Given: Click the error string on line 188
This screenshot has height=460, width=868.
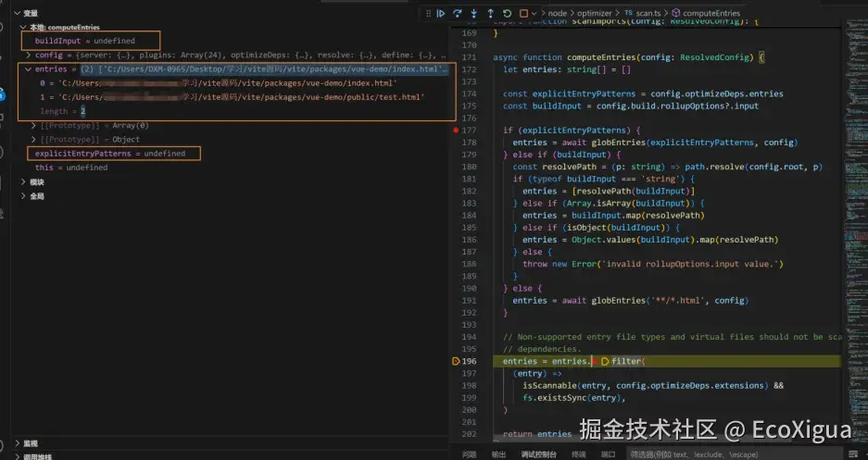Looking at the screenshot, I should pos(689,265).
